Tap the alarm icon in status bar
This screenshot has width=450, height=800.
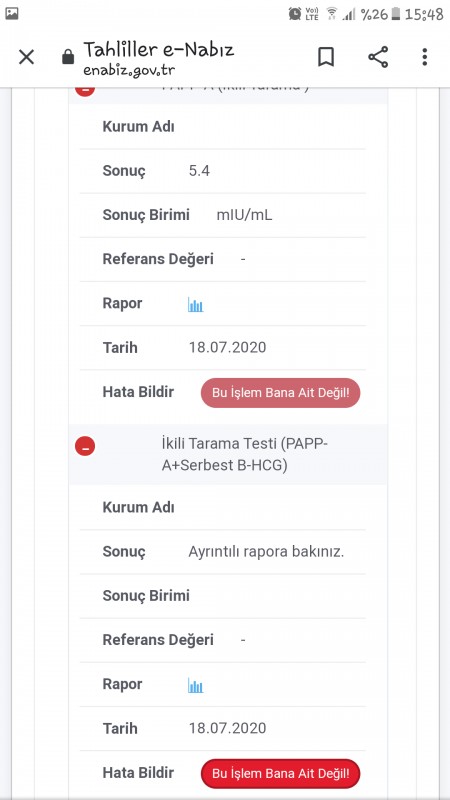click(x=295, y=14)
